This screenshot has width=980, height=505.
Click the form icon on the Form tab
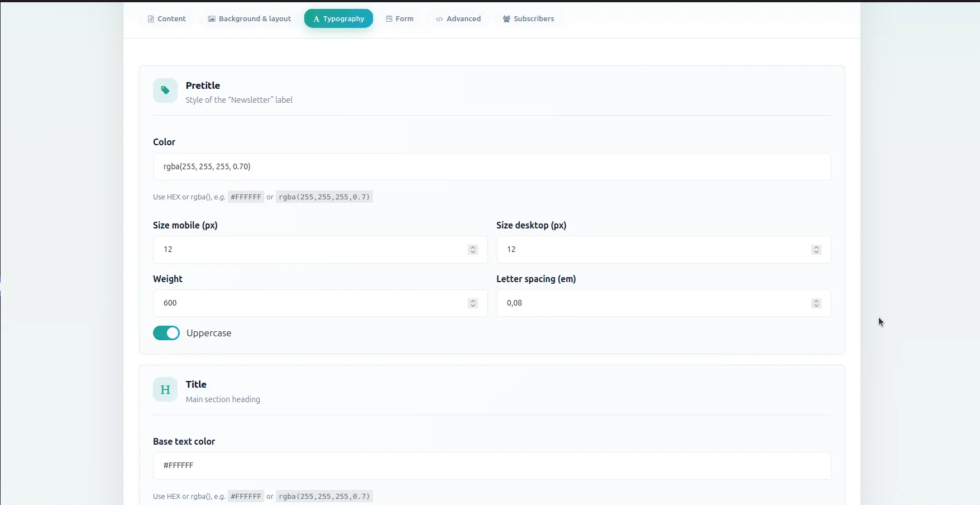[x=389, y=19]
